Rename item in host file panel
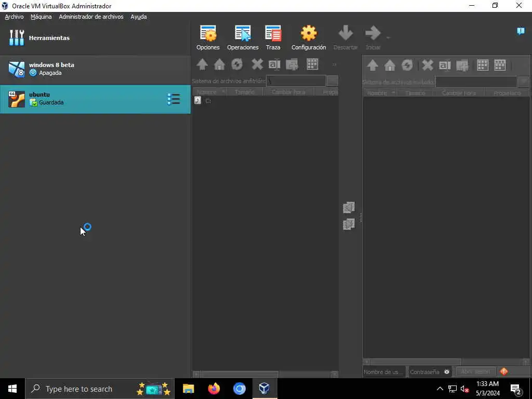This screenshot has height=399, width=532. (x=274, y=64)
